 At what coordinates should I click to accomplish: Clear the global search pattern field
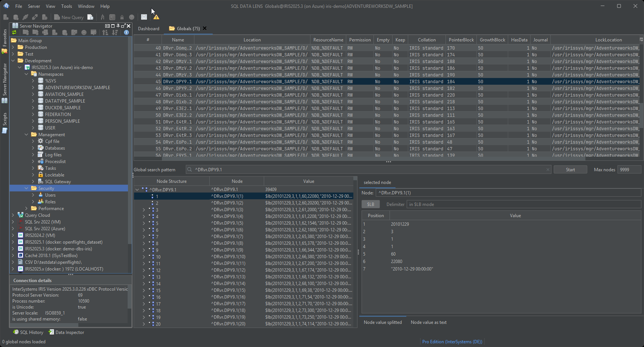[548, 170]
